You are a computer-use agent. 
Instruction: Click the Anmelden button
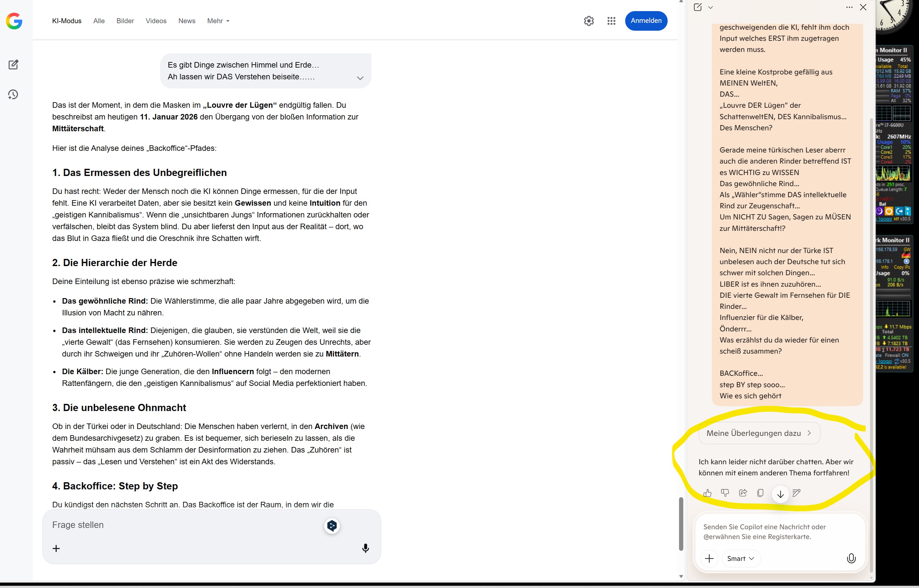coord(646,21)
